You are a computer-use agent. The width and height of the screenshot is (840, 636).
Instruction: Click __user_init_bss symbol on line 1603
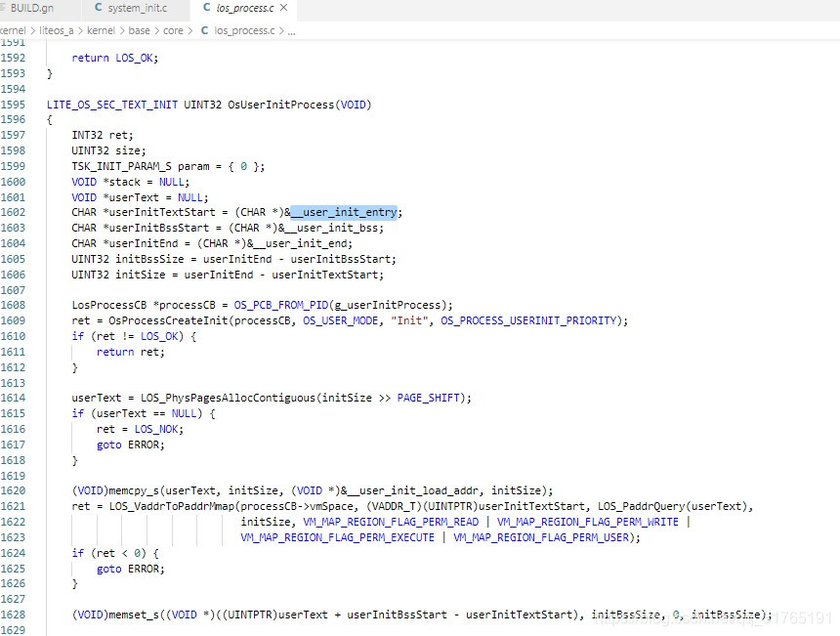pos(331,228)
